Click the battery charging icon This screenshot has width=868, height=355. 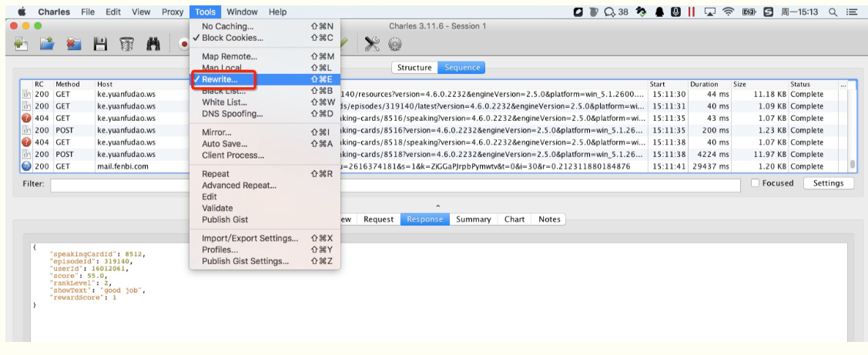point(749,12)
